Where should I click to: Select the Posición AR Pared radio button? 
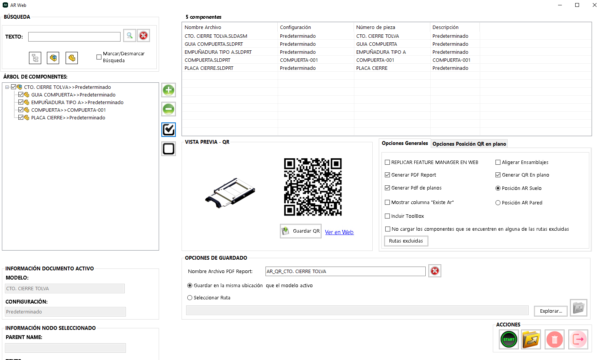498,203
